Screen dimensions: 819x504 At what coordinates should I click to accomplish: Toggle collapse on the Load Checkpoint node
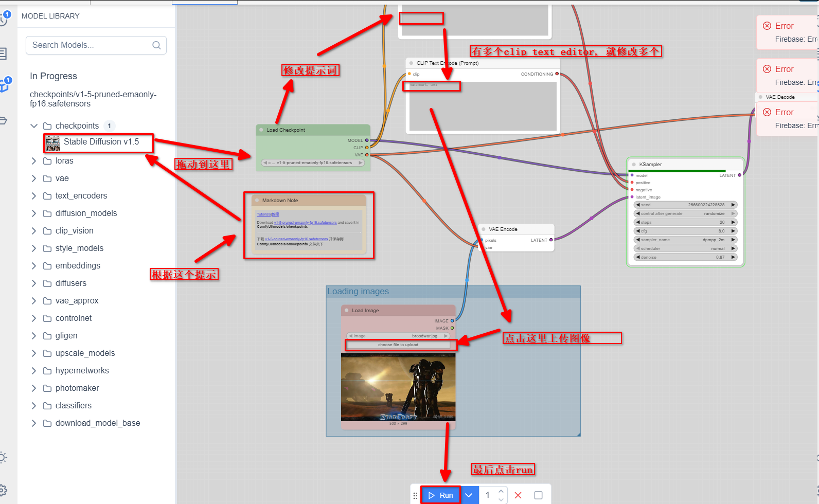pyautogui.click(x=261, y=130)
